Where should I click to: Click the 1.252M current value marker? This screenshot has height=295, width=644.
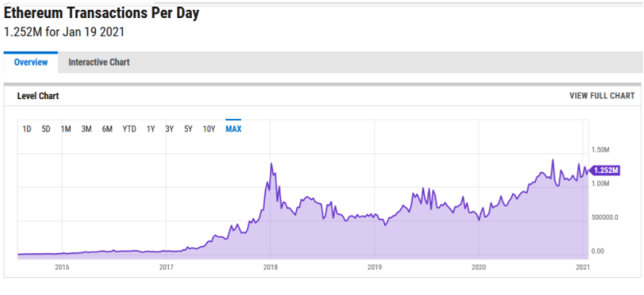point(604,170)
